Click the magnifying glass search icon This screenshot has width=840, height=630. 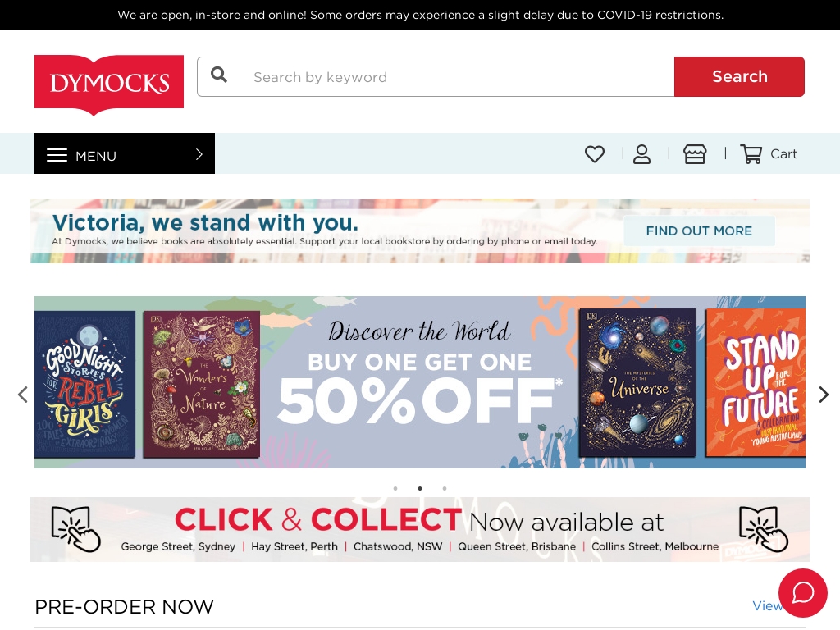point(218,75)
